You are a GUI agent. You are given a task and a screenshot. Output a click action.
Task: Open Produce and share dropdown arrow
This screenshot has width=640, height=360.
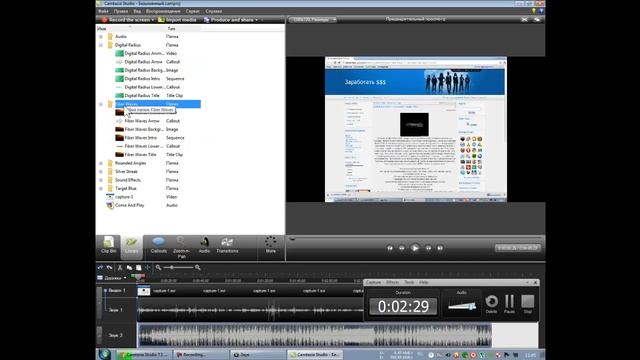[257, 20]
